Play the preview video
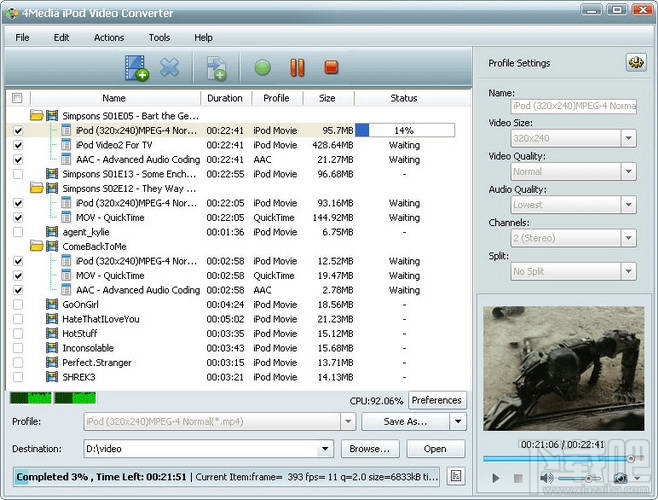Viewport: 658px width, 500px height. click(496, 479)
